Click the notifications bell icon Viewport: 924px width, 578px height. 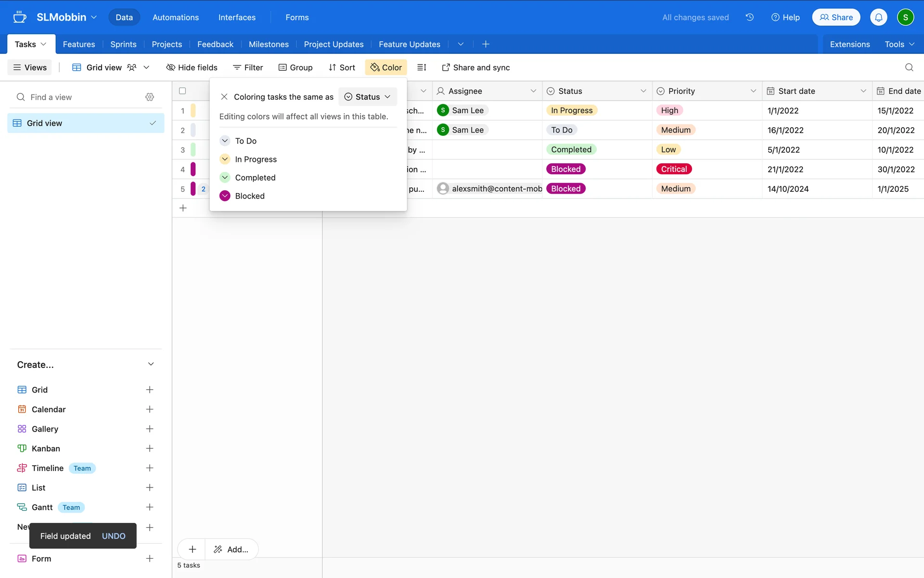click(x=878, y=17)
